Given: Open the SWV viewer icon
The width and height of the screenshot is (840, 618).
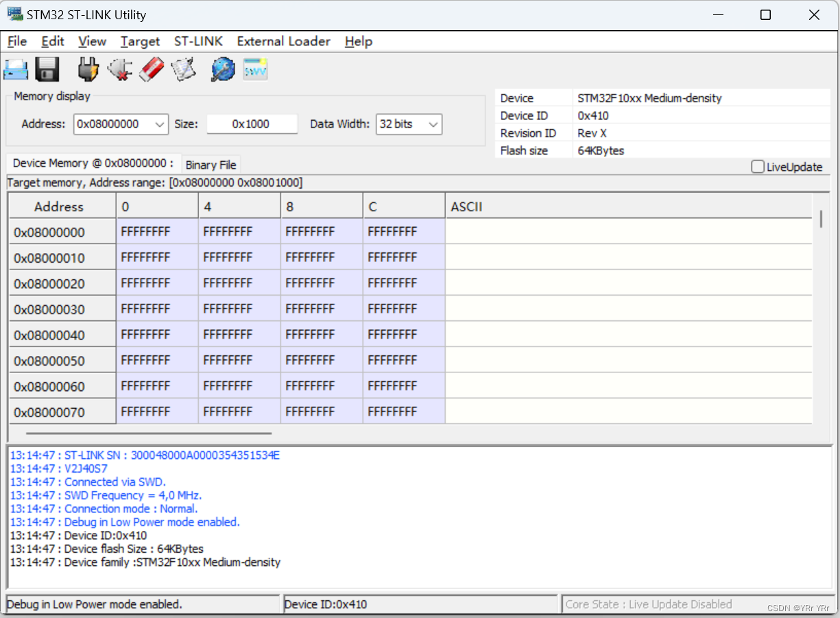Looking at the screenshot, I should (x=255, y=69).
